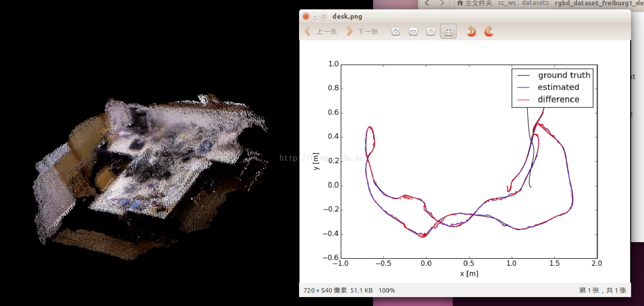
Task: Minimize the desk.png viewer window
Action: coord(315,16)
